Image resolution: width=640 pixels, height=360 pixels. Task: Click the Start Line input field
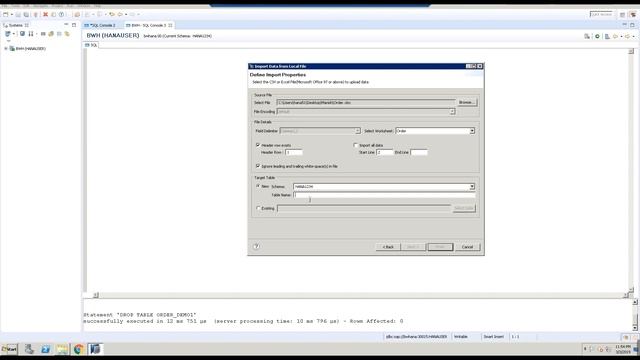(x=385, y=152)
